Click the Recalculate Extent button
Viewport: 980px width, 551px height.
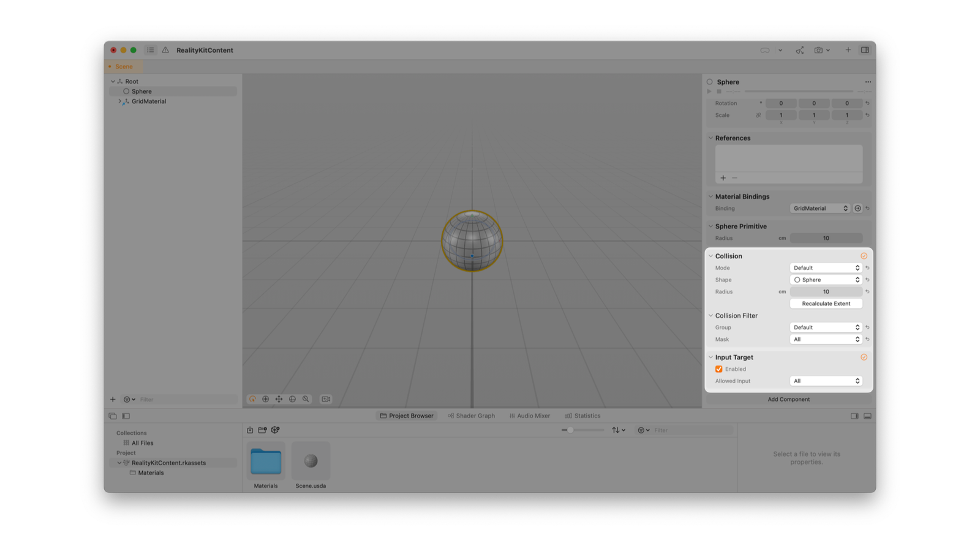826,303
